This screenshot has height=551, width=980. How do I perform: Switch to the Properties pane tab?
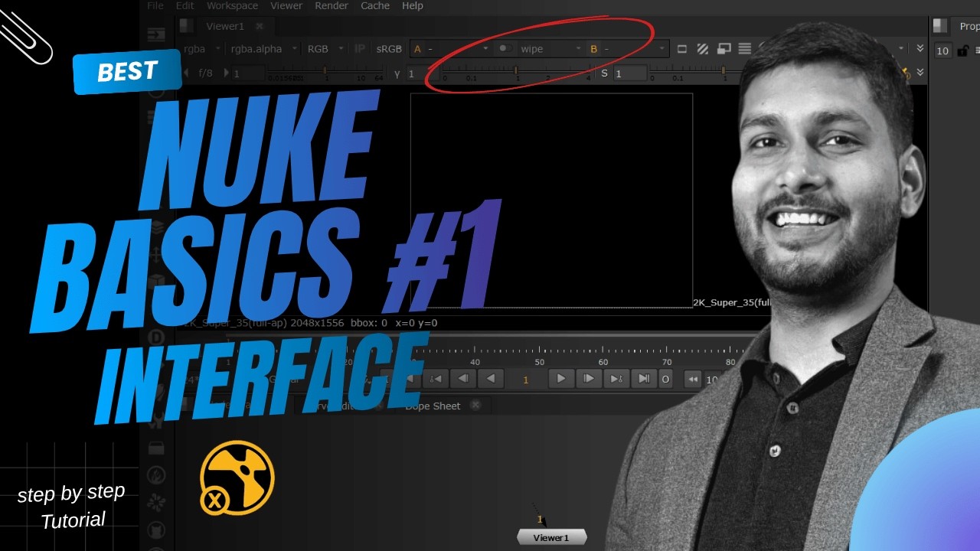[x=969, y=27]
